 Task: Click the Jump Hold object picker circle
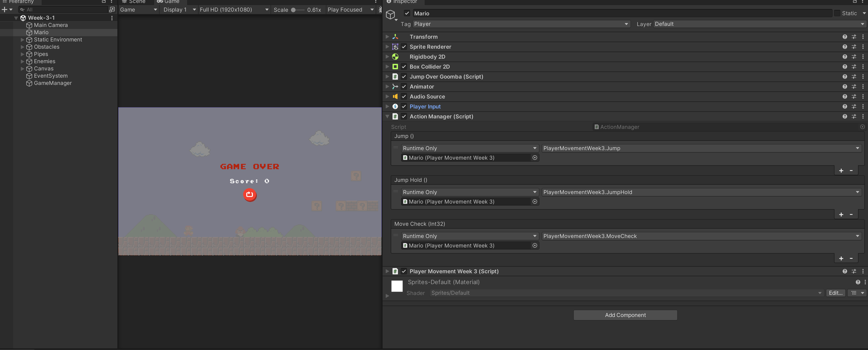[535, 201]
